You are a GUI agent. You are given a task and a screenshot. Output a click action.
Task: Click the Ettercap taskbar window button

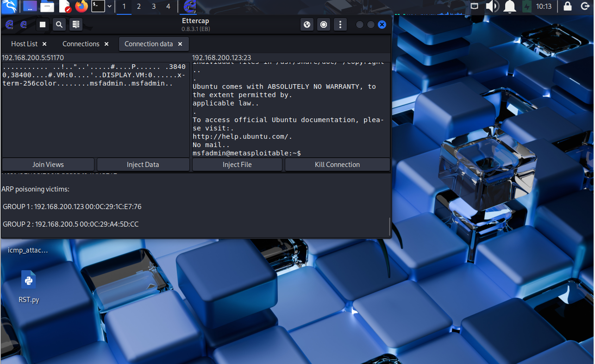point(189,6)
